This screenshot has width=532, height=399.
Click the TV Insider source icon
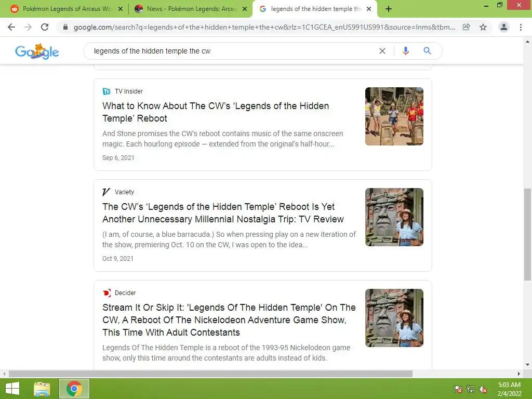[107, 91]
